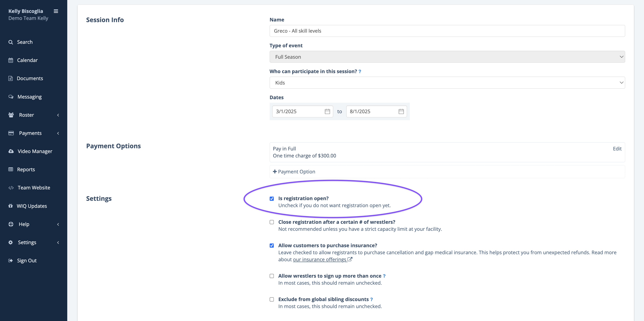Open Documents from the sidebar

pos(30,79)
